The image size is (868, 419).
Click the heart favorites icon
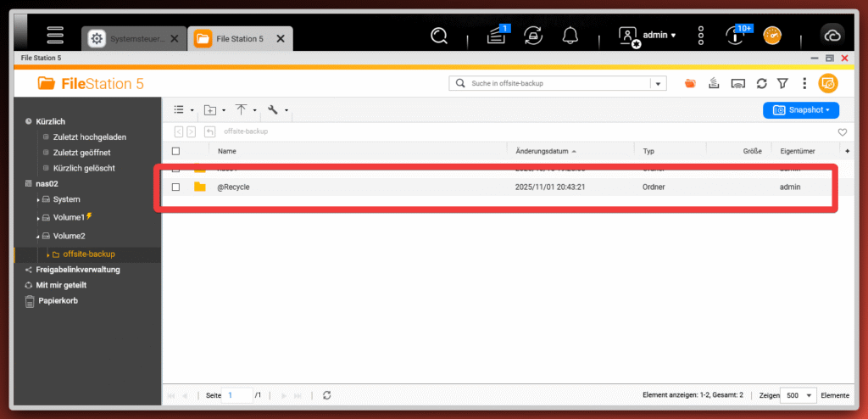(x=842, y=132)
